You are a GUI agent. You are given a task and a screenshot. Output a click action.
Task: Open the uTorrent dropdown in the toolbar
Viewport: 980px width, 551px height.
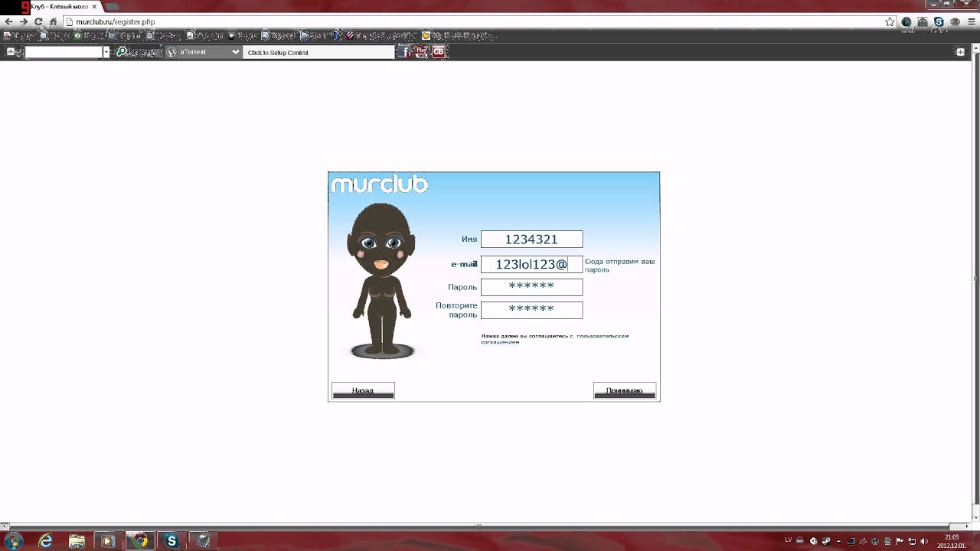204,52
